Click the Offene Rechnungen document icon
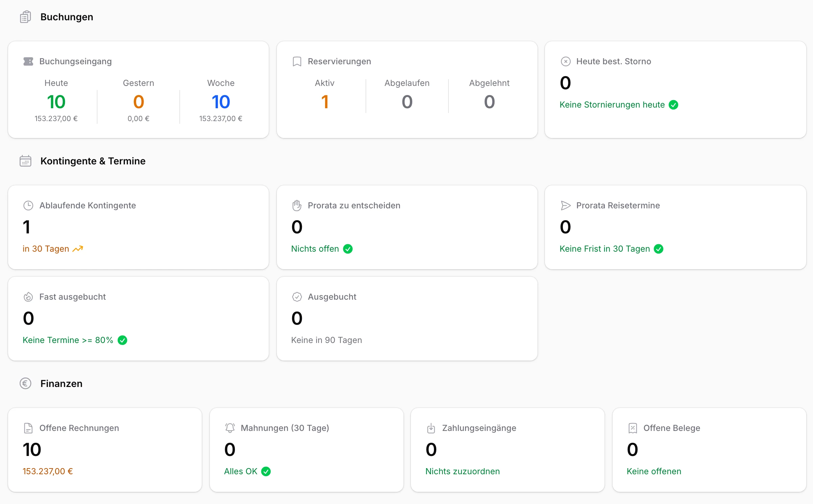Viewport: 813px width, 504px height. pos(28,428)
